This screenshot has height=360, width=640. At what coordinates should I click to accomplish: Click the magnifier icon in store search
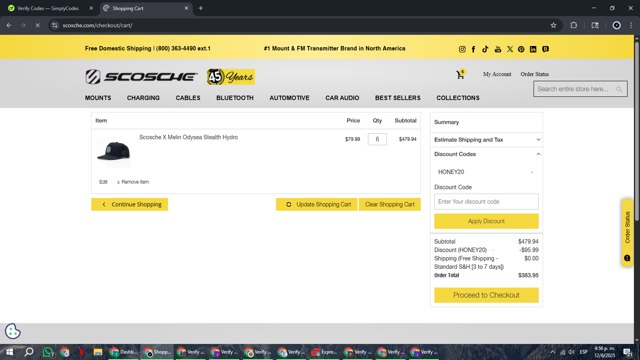(619, 89)
